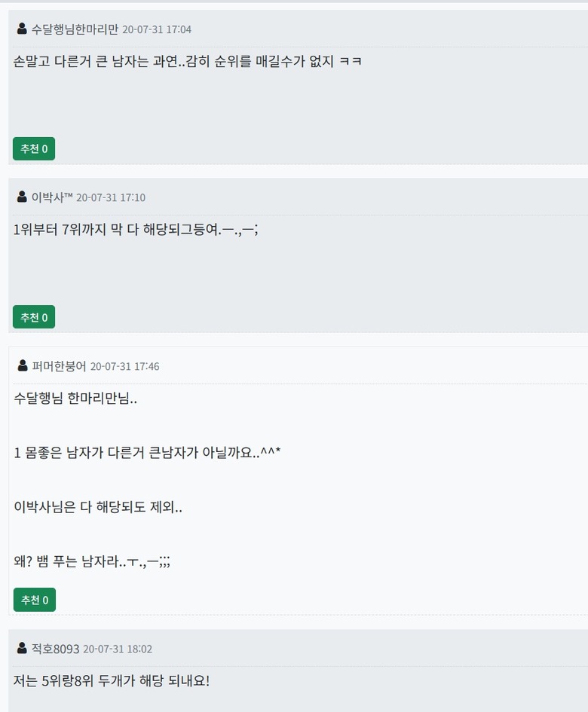Click the user icon beside 퍼머한붕어
Viewport: 588px width, 712px height.
point(22,365)
